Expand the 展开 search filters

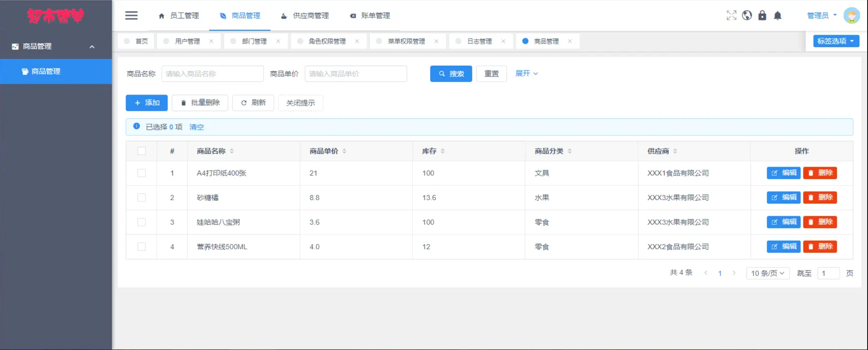click(526, 73)
